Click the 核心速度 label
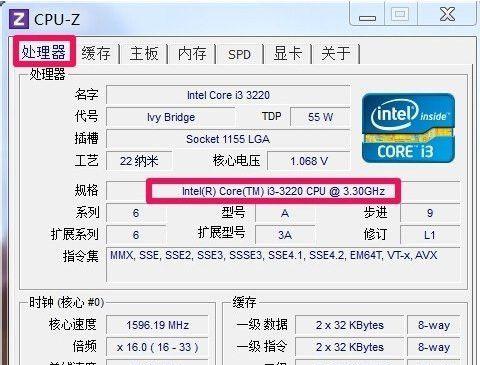 tap(73, 324)
